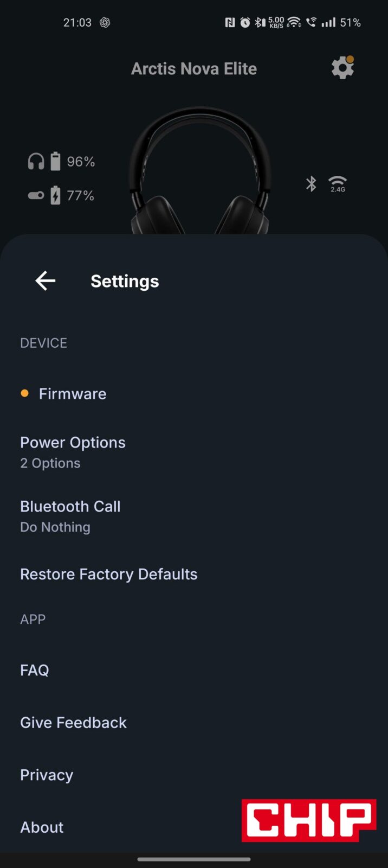This screenshot has width=388, height=868.
Task: Tap the status bar Wi-Fi icon
Action: click(294, 22)
